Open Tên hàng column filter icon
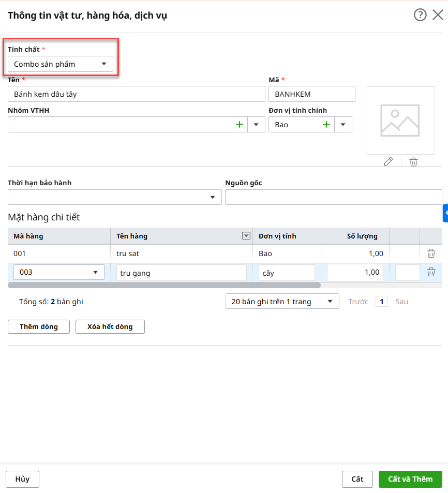Viewport: 448px width, 493px height. click(246, 236)
